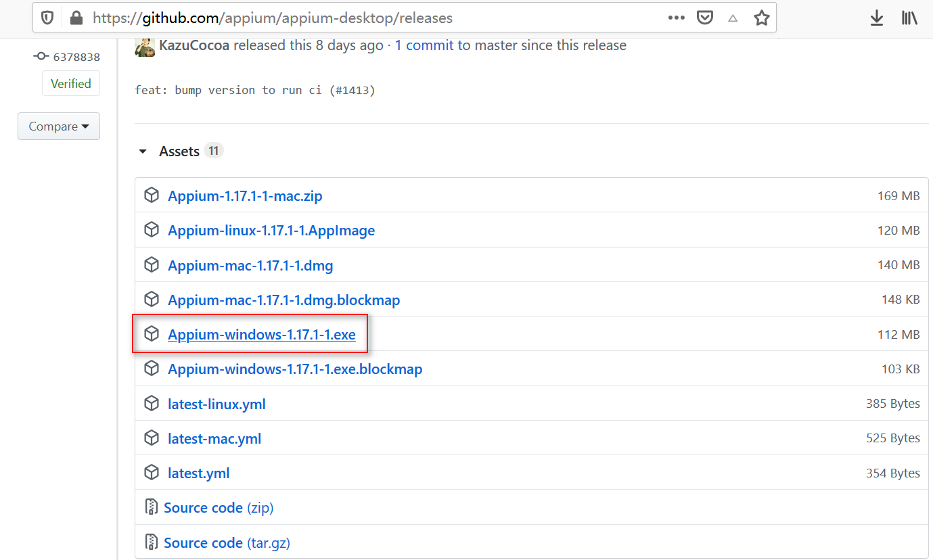Screen dimensions: 933x560
Task: Select the '525 Bytes' size text
Action: click(x=893, y=438)
